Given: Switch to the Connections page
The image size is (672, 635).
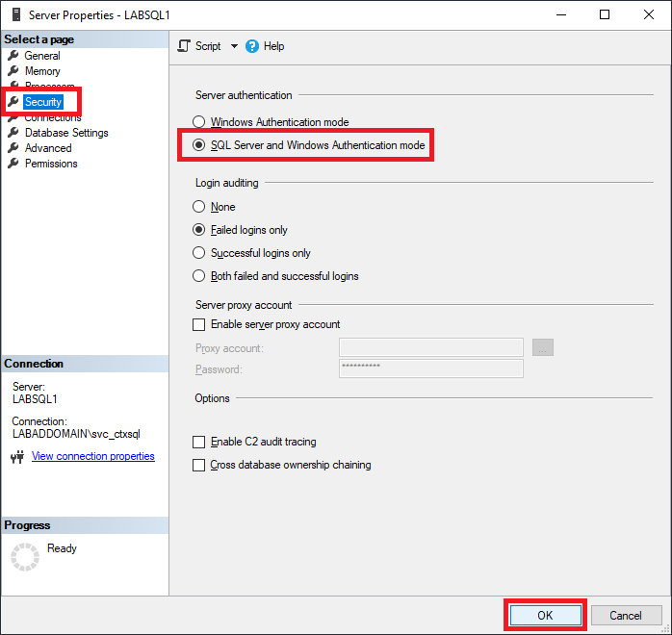Looking at the screenshot, I should pos(53,117).
